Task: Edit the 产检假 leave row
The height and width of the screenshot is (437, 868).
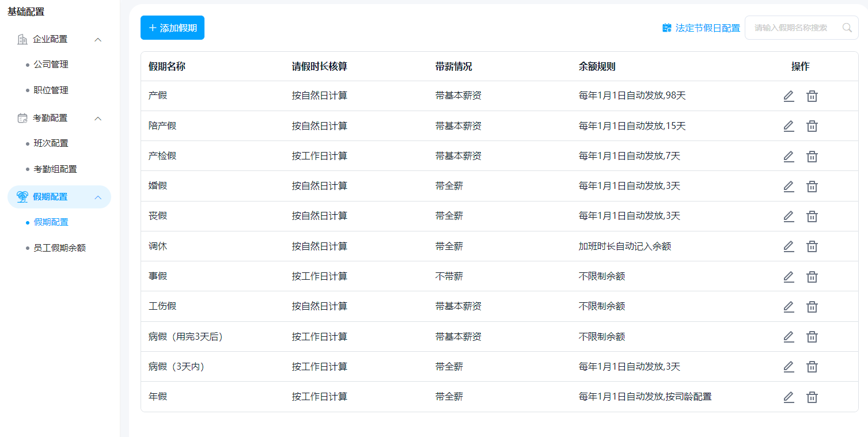Action: point(789,156)
